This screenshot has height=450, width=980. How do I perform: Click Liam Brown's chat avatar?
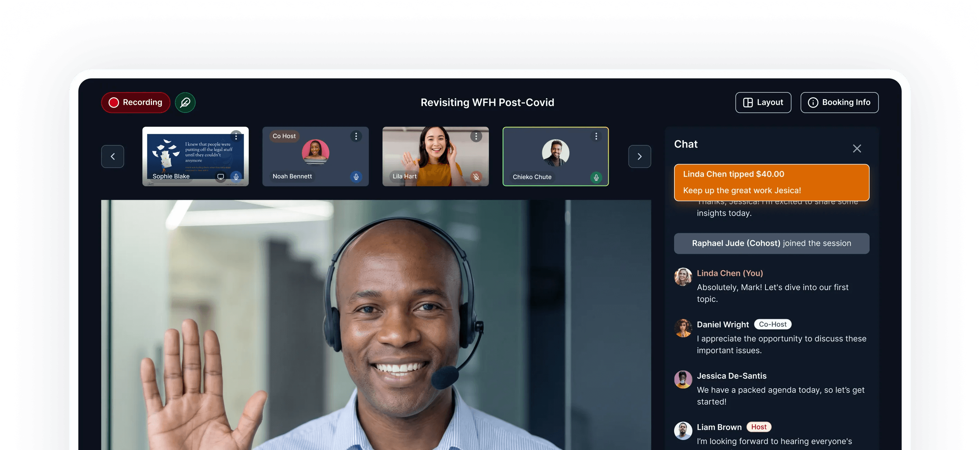click(x=683, y=431)
